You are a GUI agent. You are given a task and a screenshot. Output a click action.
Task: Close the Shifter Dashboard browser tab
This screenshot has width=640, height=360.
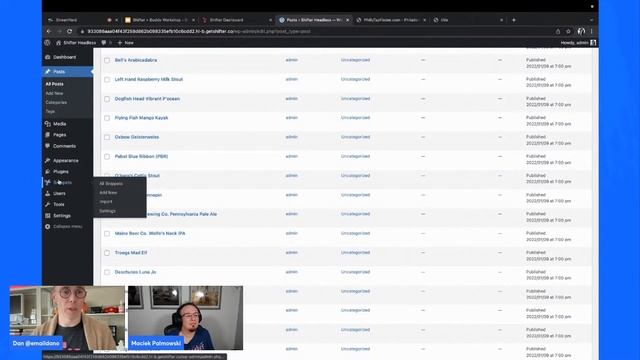(270, 20)
